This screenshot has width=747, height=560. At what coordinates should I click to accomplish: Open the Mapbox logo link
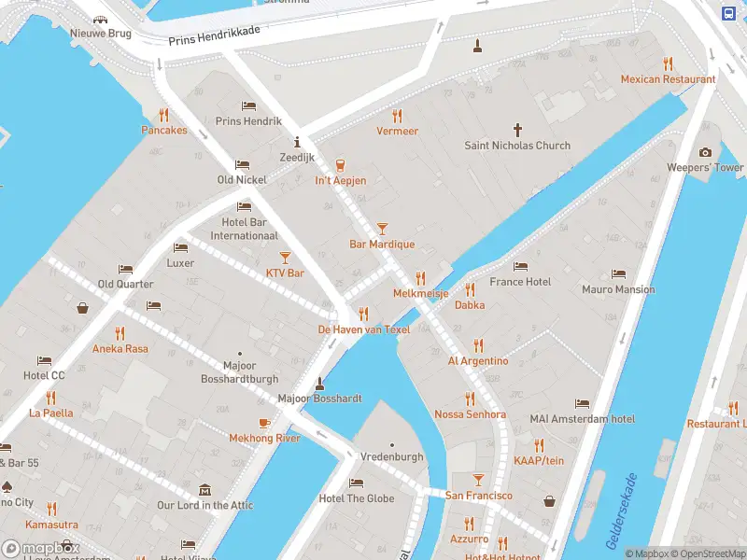[40, 548]
